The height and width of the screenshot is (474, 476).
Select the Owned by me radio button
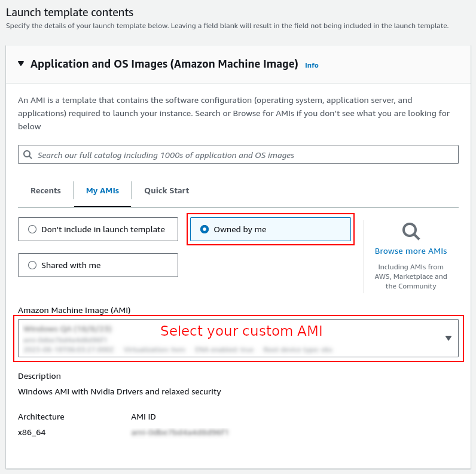[205, 229]
